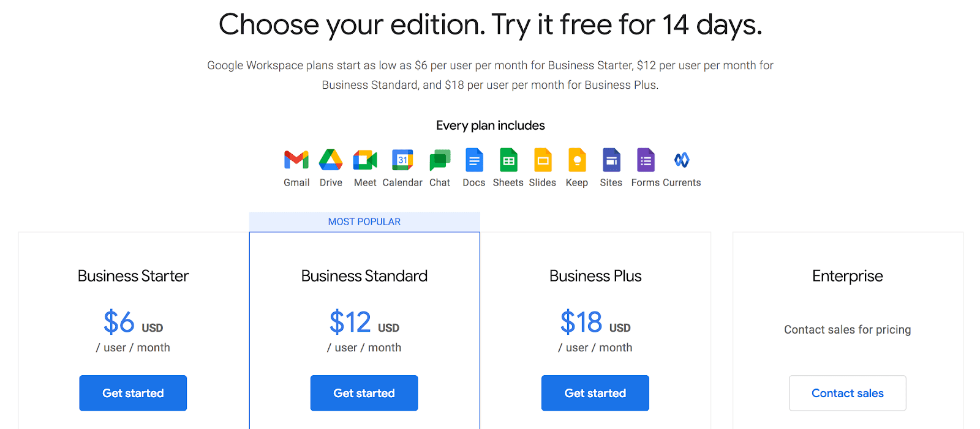Screen dimensions: 980x429
Task: Click the green Sheets icon
Action: click(508, 160)
